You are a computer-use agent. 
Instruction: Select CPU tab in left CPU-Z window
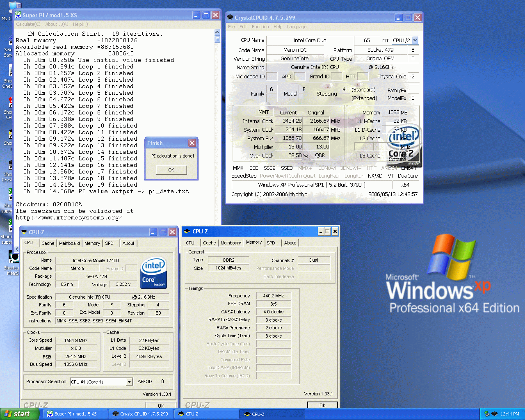tap(29, 242)
